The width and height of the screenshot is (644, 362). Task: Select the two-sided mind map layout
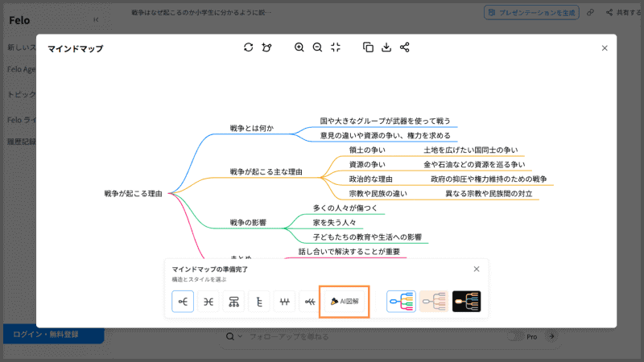(208, 302)
